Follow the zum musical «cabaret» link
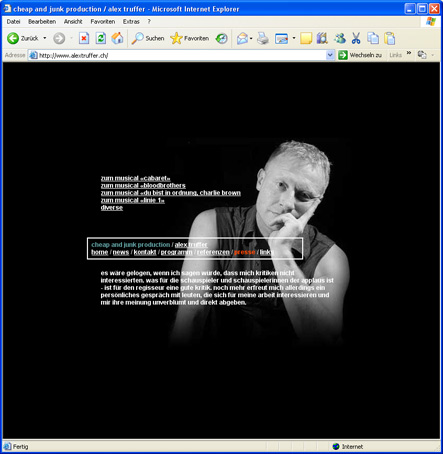 [135, 178]
